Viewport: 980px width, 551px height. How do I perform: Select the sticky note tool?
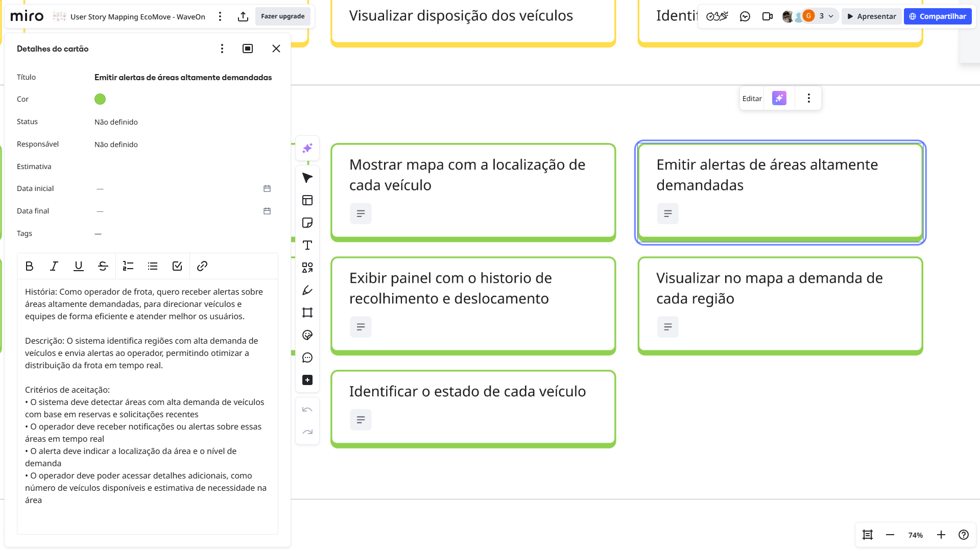[307, 223]
